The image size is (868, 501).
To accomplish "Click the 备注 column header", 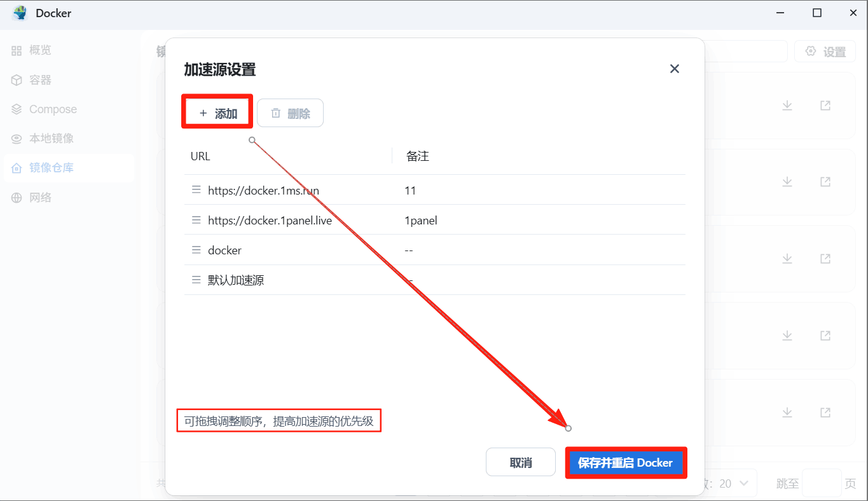I will click(x=417, y=156).
